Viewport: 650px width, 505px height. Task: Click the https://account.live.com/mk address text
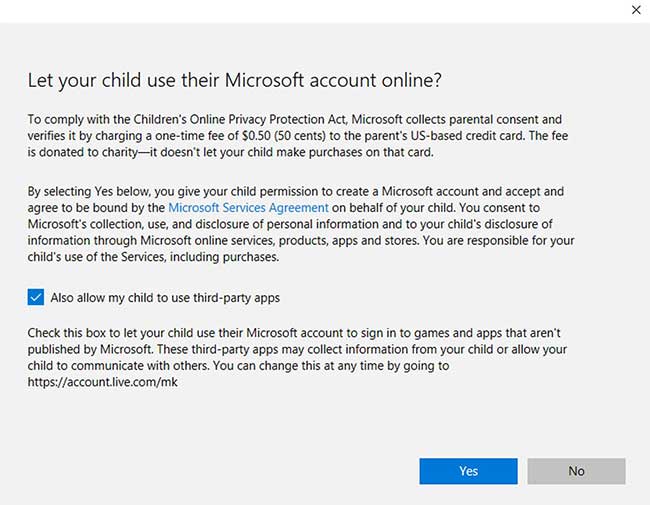tap(102, 382)
